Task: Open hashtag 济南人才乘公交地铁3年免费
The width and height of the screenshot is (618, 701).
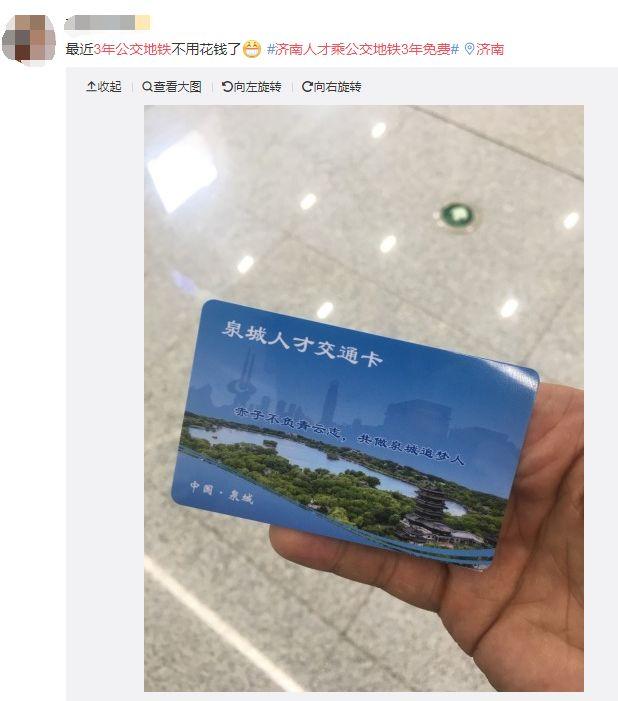Action: click(363, 49)
